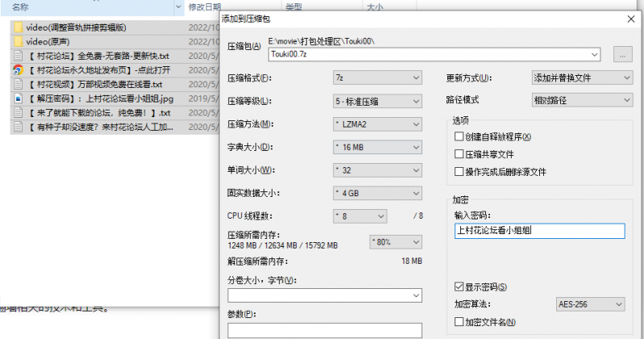This screenshot has height=339, width=644.
Task: Click the image file icon for 解压密码 jpg
Action: pyautogui.click(x=19, y=98)
